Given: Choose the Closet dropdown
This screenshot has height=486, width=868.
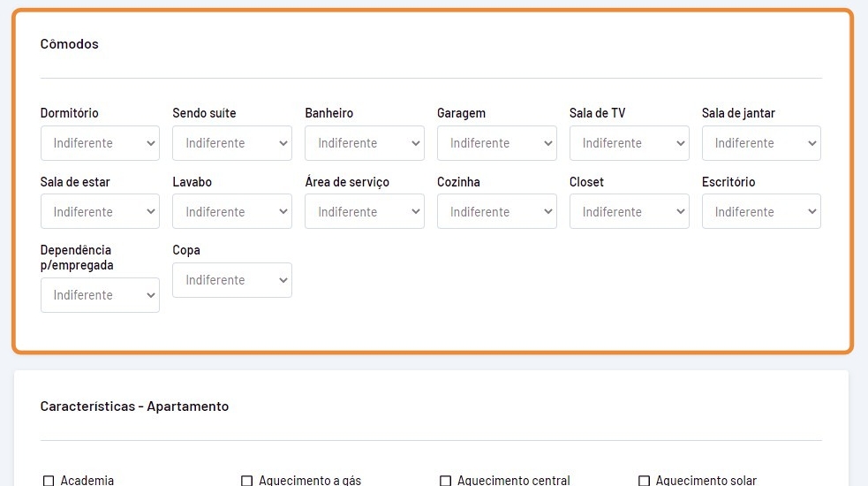Looking at the screenshot, I should (629, 212).
